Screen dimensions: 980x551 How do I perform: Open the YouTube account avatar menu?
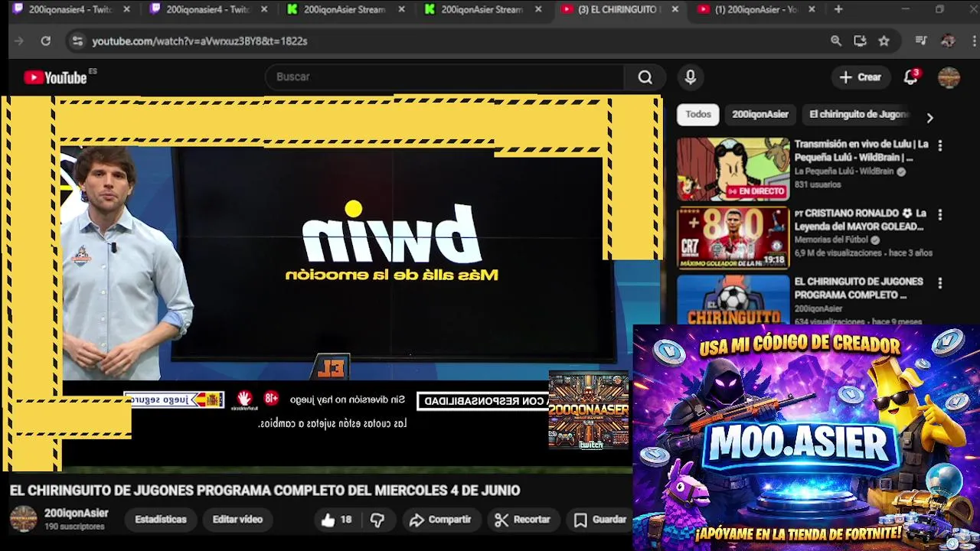pyautogui.click(x=949, y=77)
